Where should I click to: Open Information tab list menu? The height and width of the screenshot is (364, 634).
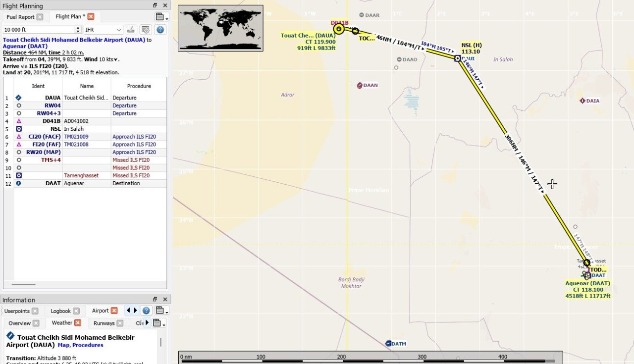click(x=160, y=311)
